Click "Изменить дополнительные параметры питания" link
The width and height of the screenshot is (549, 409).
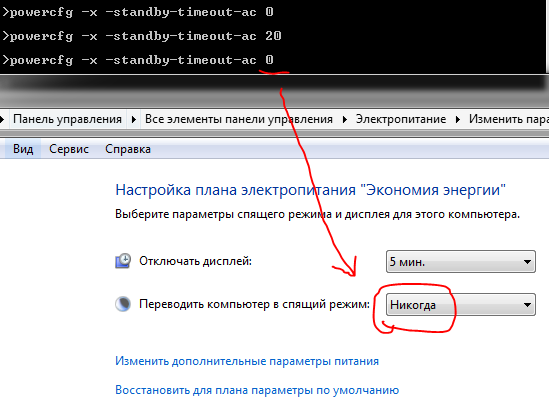[x=247, y=361]
